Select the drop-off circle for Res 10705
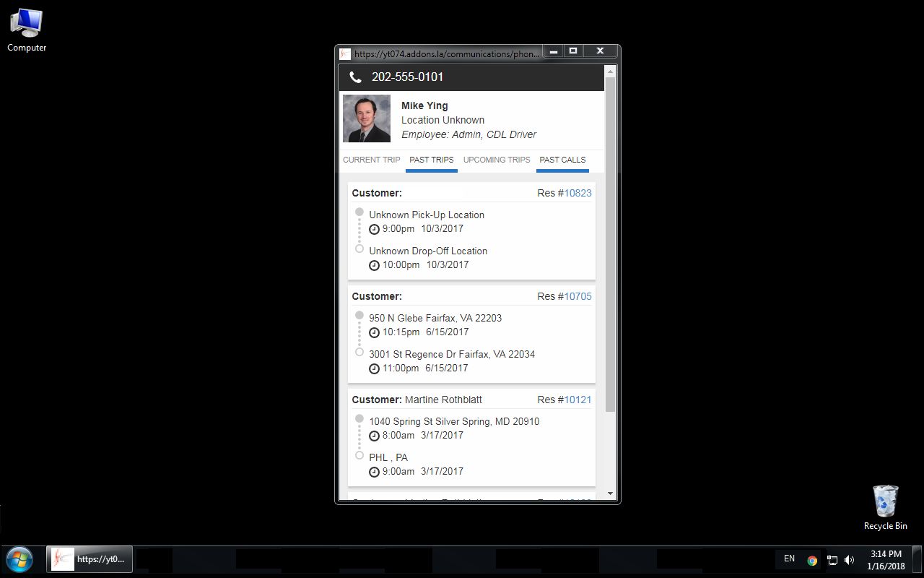The height and width of the screenshot is (578, 924). [x=359, y=352]
